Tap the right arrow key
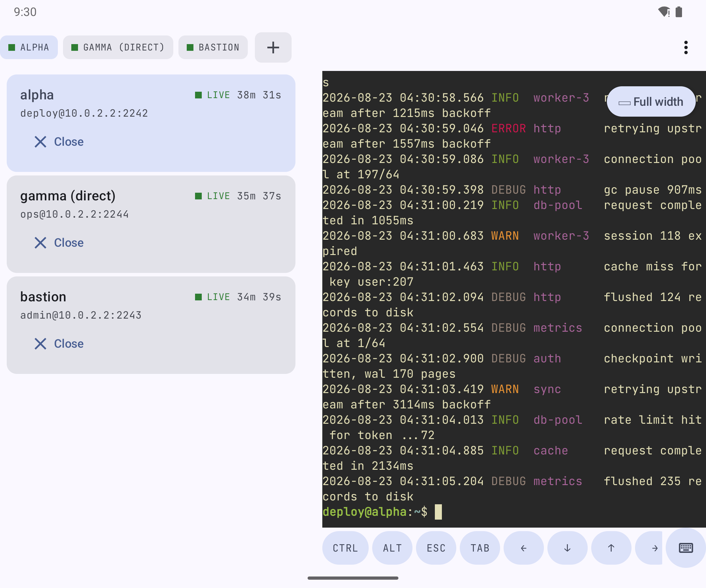Image resolution: width=706 pixels, height=588 pixels. pyautogui.click(x=649, y=548)
